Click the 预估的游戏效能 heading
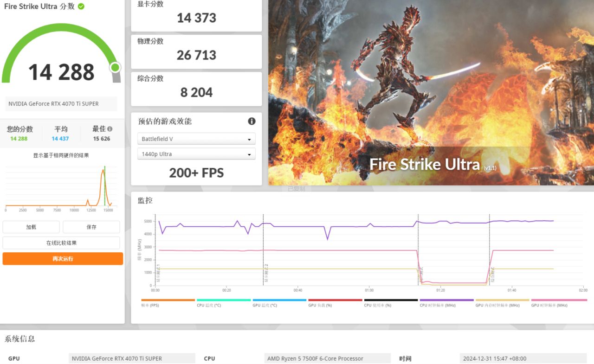The width and height of the screenshot is (594, 364). pyautogui.click(x=165, y=121)
